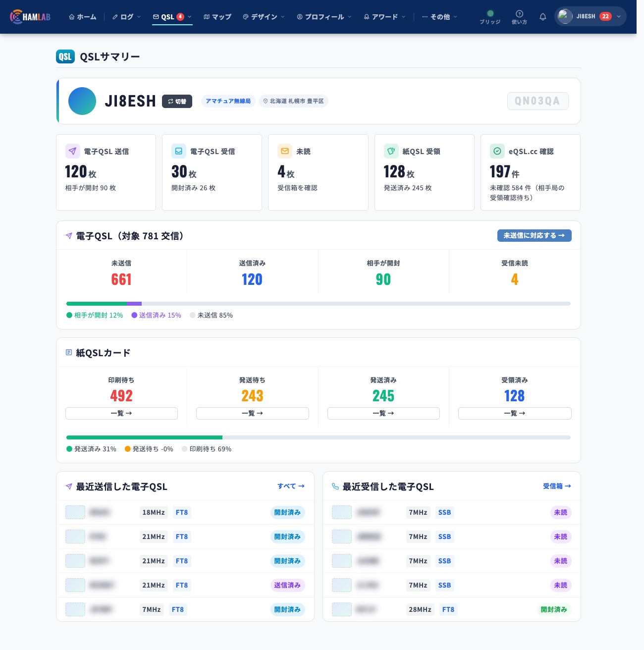The width and height of the screenshot is (644, 650).
Task: Click the 紙QSLカード progress bar
Action: 319,437
